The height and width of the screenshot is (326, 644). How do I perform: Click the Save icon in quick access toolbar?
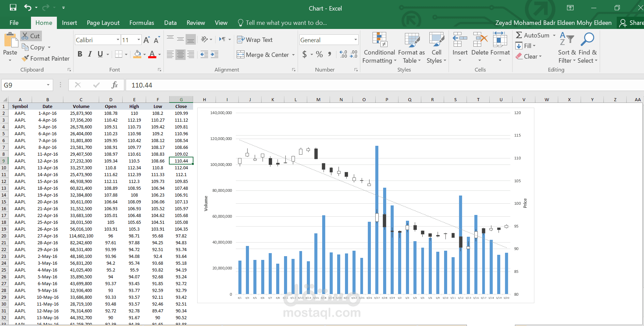coord(13,7)
